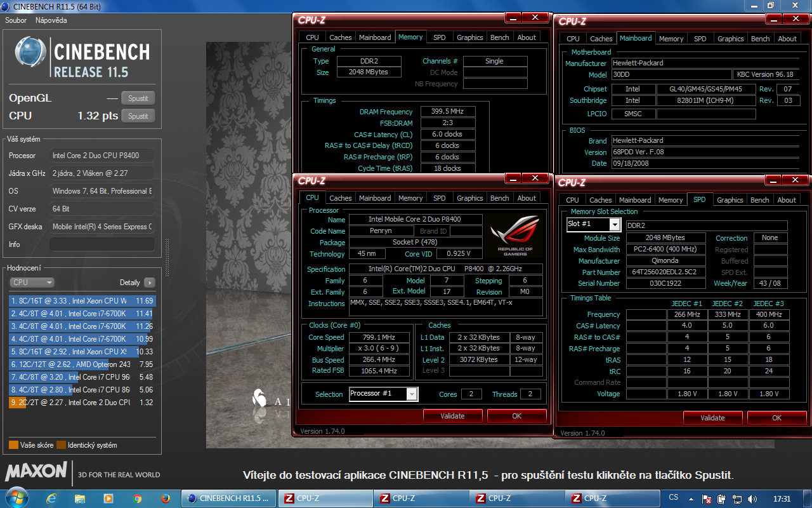Open the 17:31 system clock
Viewport: 812px width, 508px height.
(x=782, y=499)
